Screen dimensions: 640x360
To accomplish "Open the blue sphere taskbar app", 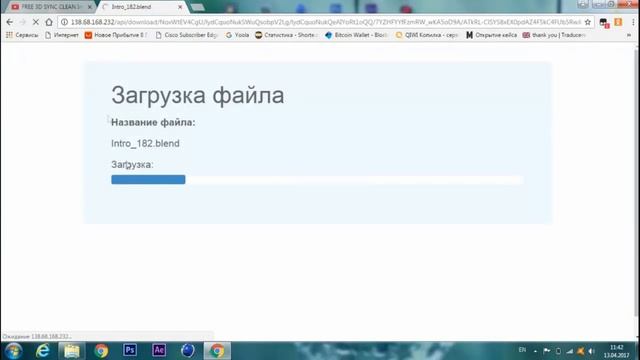I will tap(188, 350).
